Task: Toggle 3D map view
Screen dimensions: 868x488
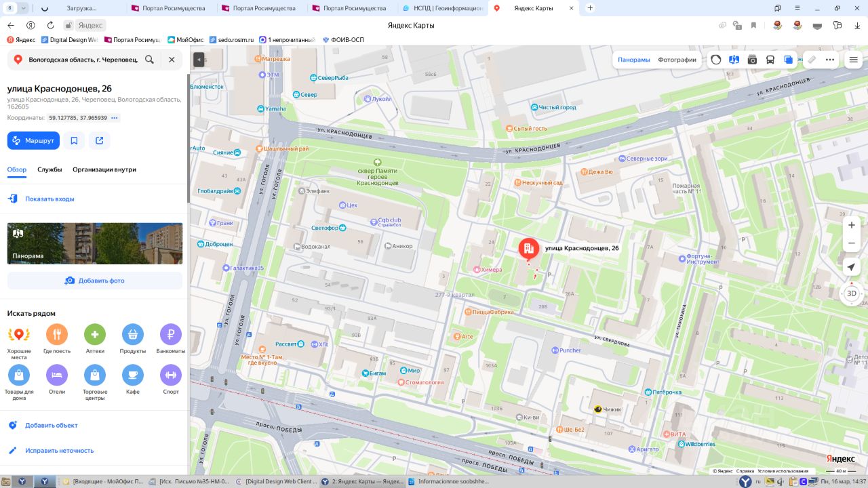Action: click(x=852, y=293)
